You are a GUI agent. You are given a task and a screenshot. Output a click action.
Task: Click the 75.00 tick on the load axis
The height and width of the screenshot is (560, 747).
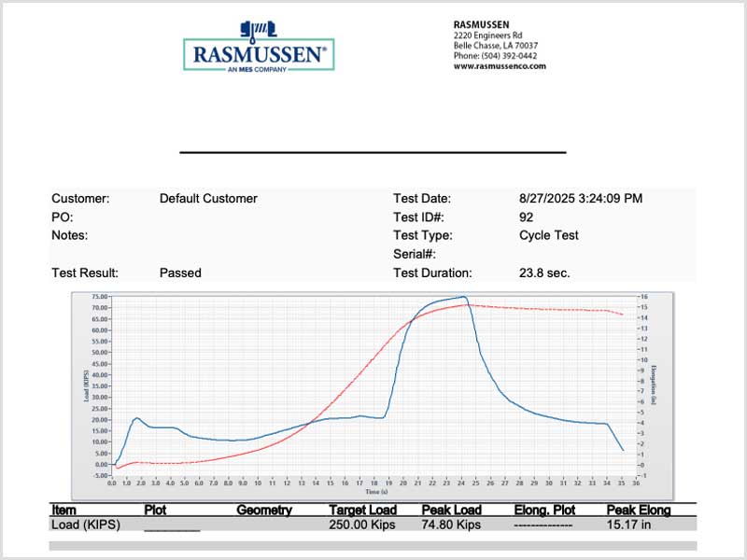(100, 297)
